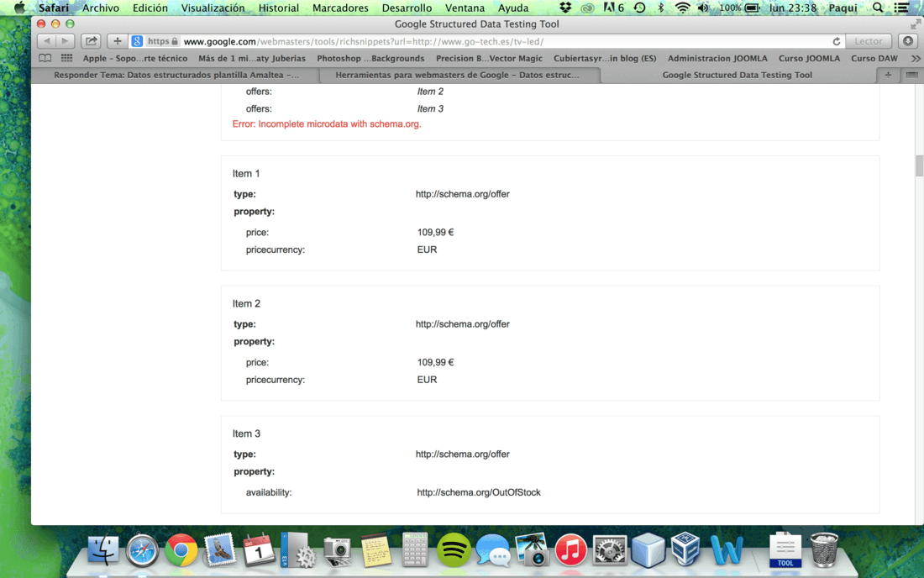The height and width of the screenshot is (578, 924).
Task: Open Notification Center list icon
Action: point(901,8)
